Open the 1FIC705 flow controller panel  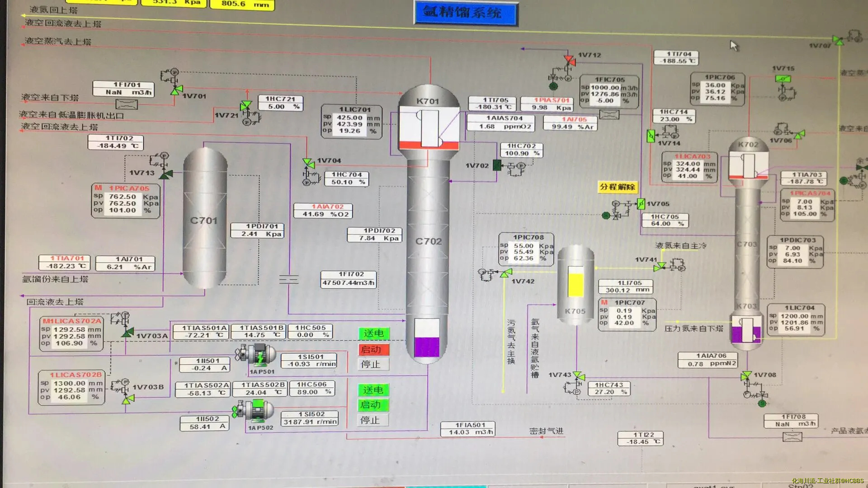tap(609, 92)
